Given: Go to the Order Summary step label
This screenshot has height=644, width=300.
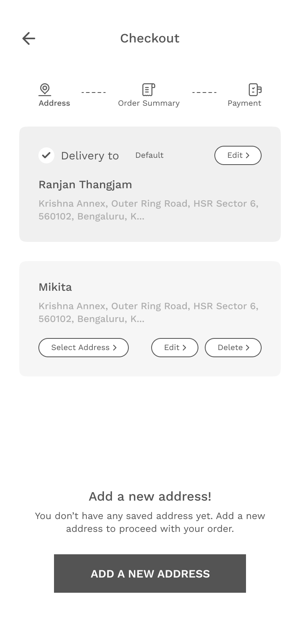Looking at the screenshot, I should tap(149, 103).
